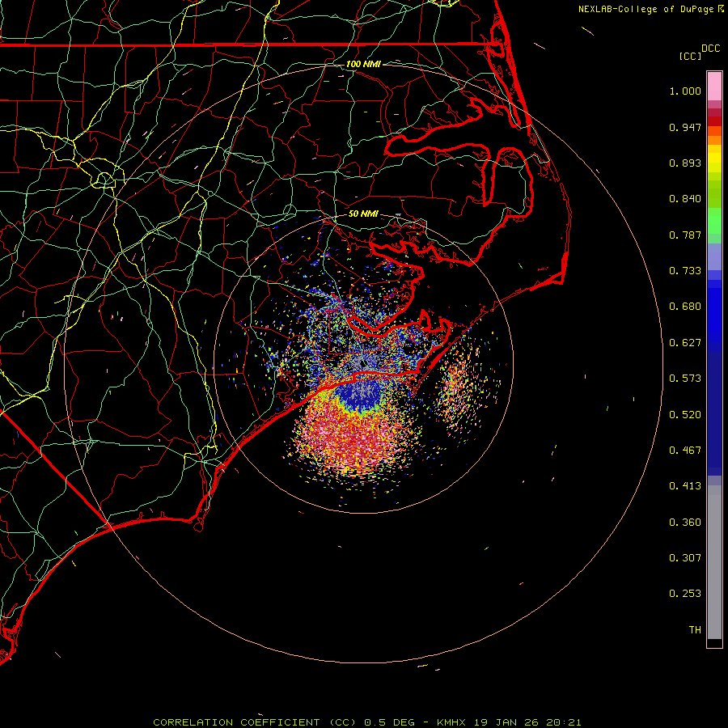Pick the orange swatch just below 0.947
Screen dimensions: 728x728
click(x=714, y=131)
